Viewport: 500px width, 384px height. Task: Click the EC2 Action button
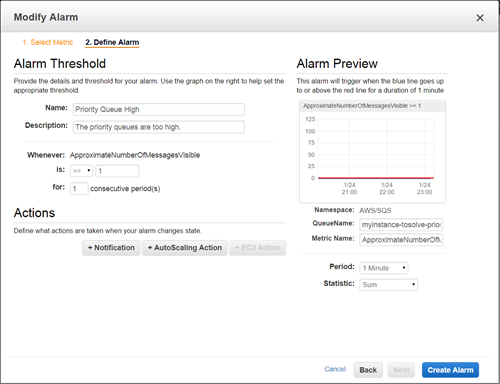258,248
